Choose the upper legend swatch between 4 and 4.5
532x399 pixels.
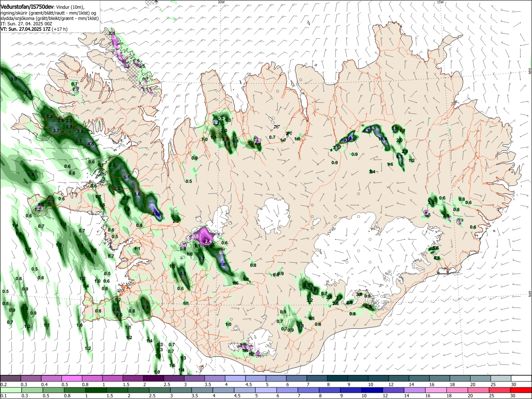point(234,378)
